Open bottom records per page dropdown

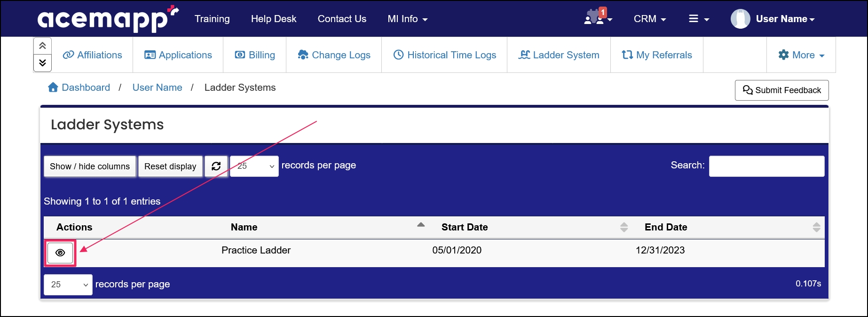click(68, 285)
